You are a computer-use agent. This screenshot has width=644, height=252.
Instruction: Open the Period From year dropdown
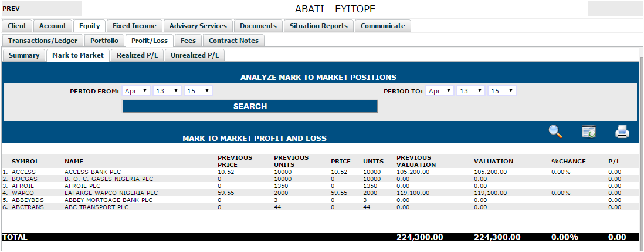point(198,91)
